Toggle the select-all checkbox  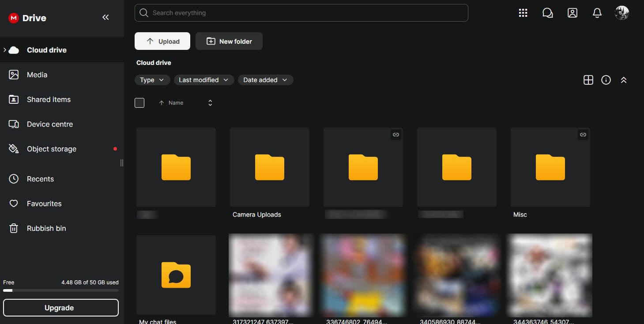(139, 103)
